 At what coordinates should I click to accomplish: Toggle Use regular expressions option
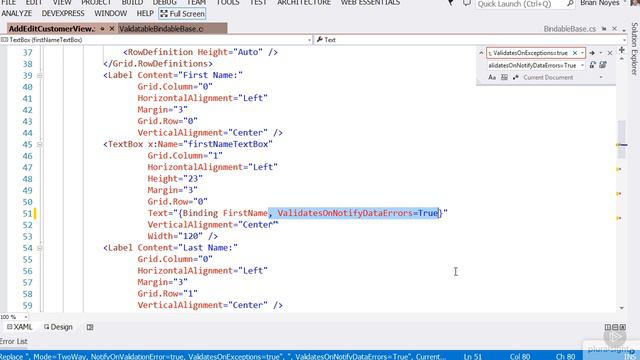[516, 77]
